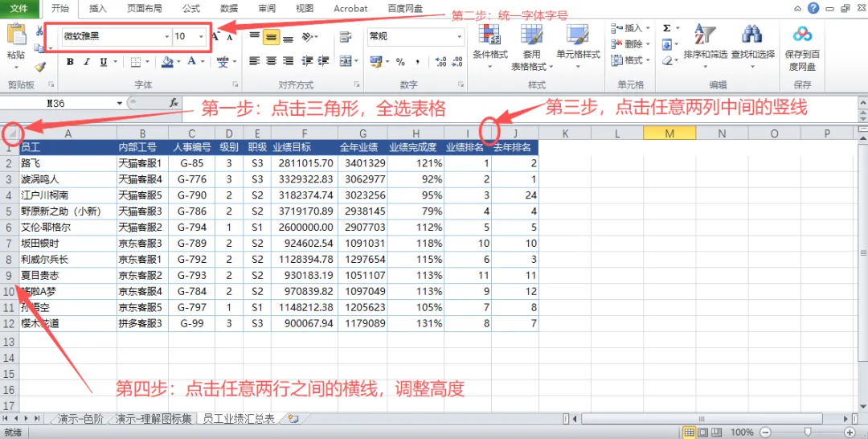The height and width of the screenshot is (439, 868).
Task: Toggle align text right
Action: coord(288,61)
